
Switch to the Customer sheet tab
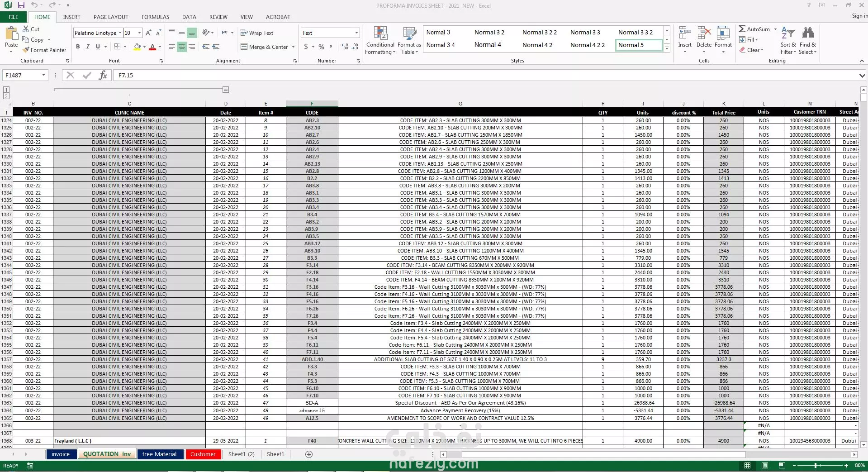pyautogui.click(x=203, y=454)
